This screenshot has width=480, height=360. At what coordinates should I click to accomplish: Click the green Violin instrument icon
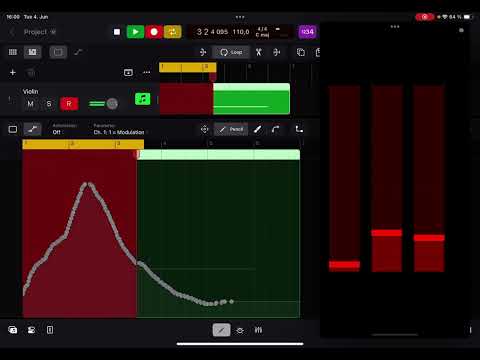pos(143,99)
